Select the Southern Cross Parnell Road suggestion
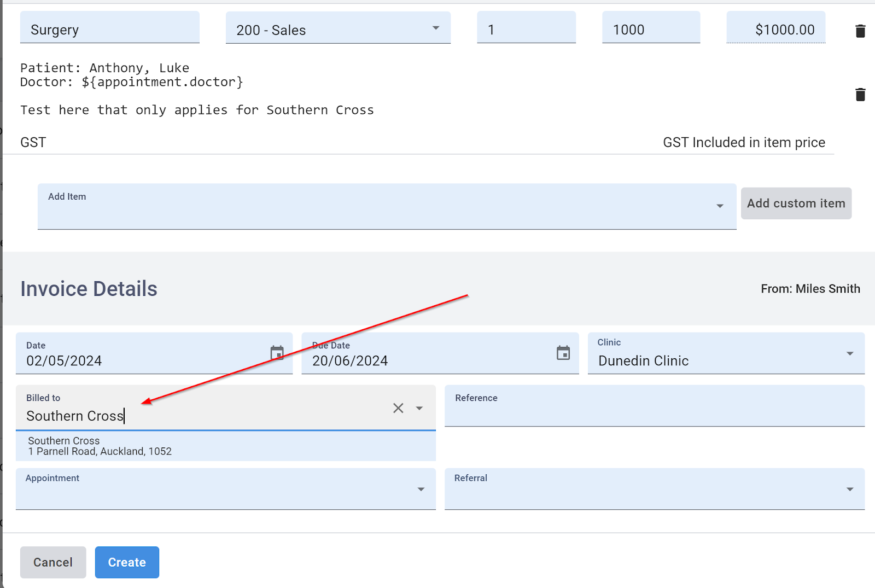This screenshot has width=875, height=588. (225, 445)
